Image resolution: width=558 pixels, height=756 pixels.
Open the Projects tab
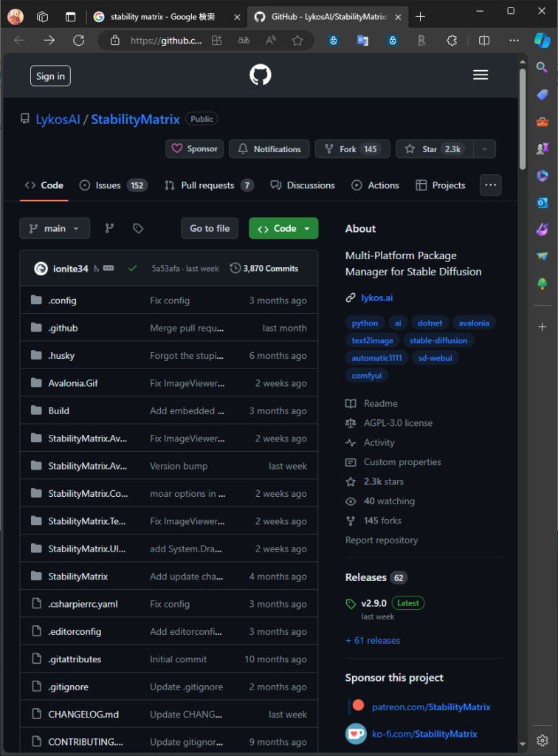pos(441,185)
